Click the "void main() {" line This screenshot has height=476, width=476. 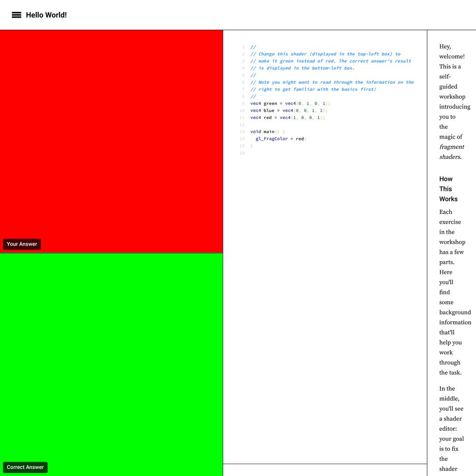coord(268,132)
